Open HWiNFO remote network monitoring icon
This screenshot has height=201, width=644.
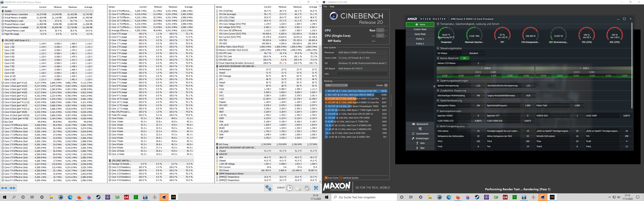click(268, 188)
